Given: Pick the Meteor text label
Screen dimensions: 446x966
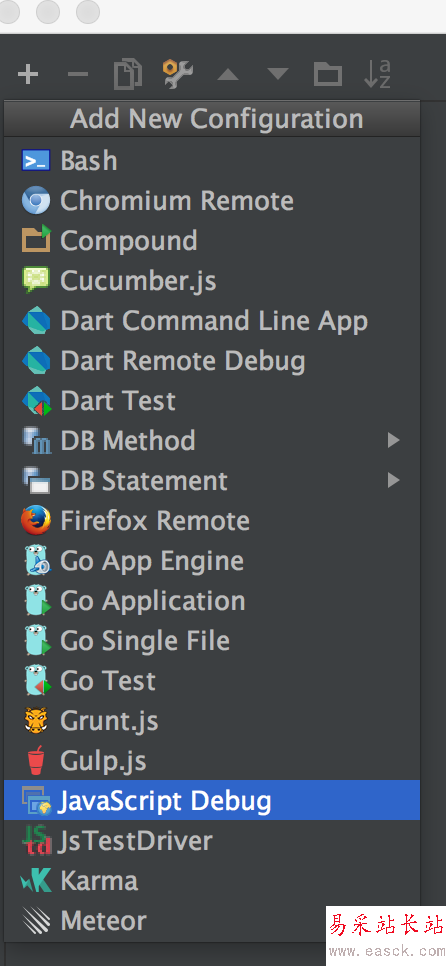Looking at the screenshot, I should 104,921.
